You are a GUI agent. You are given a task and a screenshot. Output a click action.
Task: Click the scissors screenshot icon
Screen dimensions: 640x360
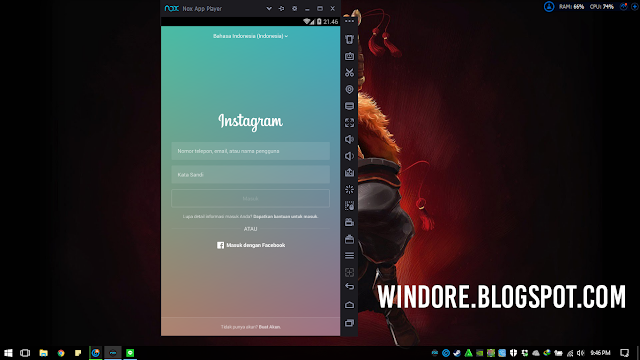pyautogui.click(x=349, y=73)
